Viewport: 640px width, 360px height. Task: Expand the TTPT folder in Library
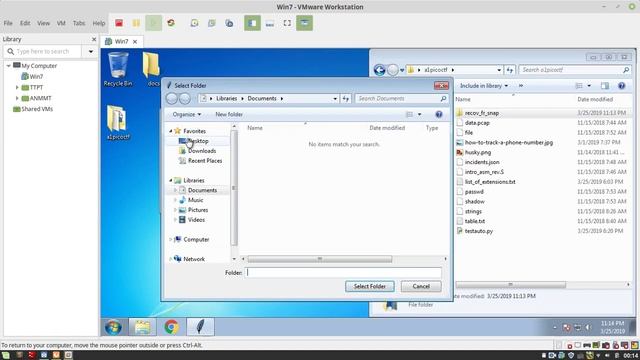tap(17, 87)
